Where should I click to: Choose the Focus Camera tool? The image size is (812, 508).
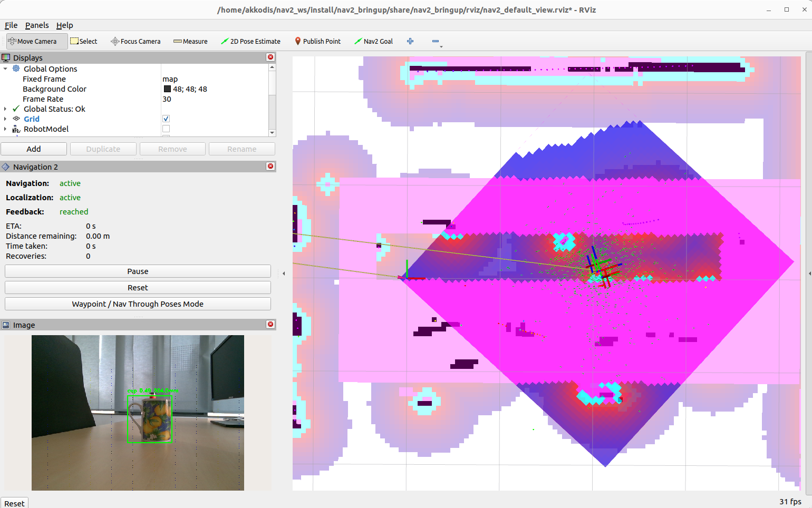tap(136, 41)
